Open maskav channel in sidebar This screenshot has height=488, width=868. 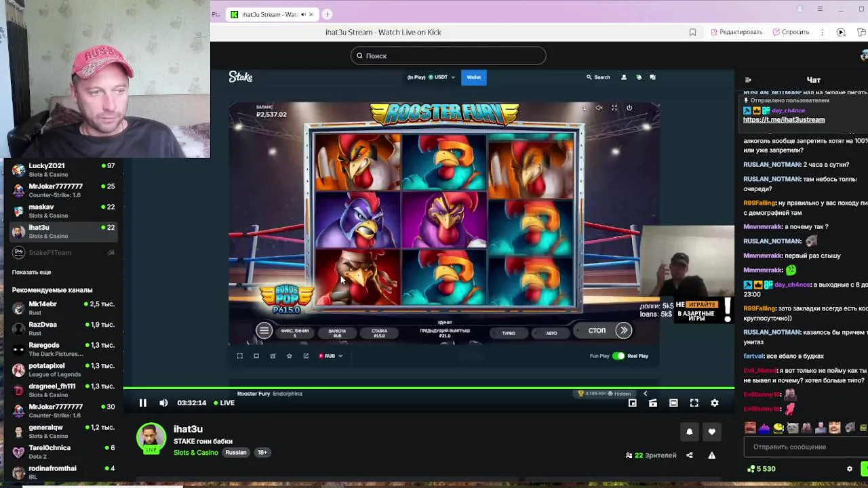(x=62, y=211)
